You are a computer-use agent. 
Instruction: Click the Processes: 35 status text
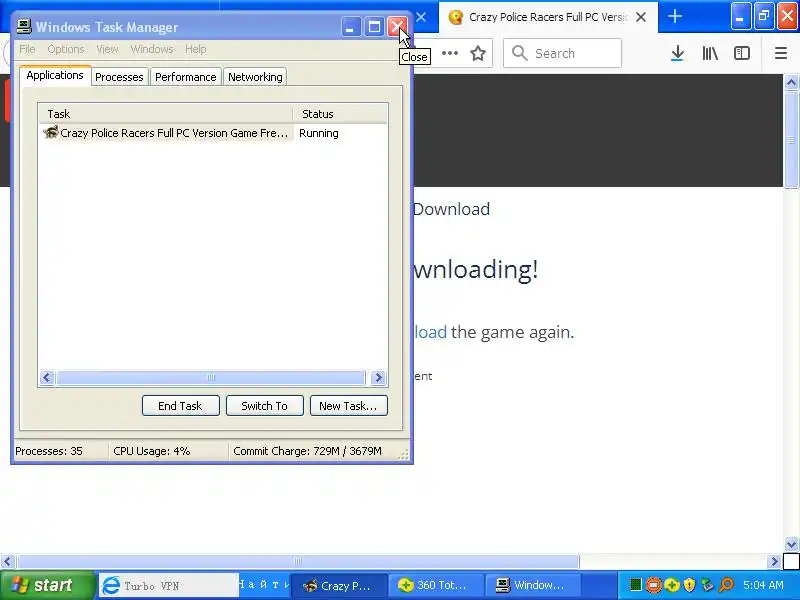[x=49, y=451]
